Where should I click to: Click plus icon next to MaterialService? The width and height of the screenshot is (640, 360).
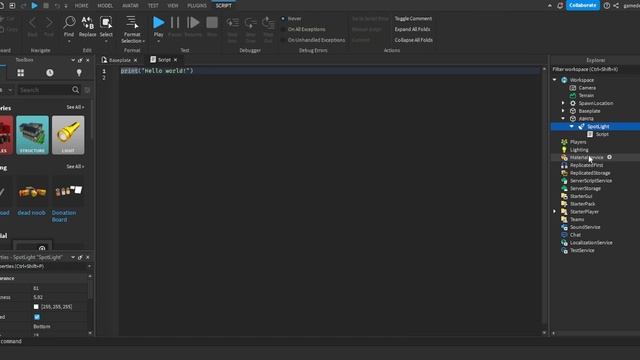(x=609, y=157)
